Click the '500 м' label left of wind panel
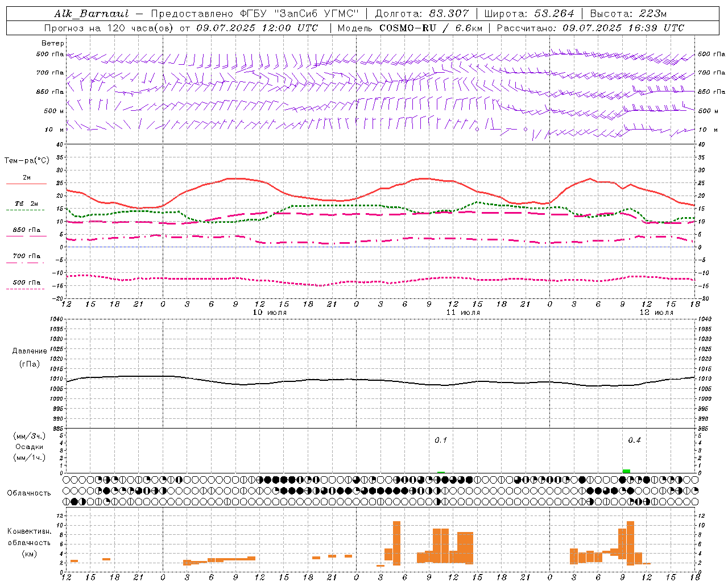This screenshot has height=582, width=728. (54, 111)
